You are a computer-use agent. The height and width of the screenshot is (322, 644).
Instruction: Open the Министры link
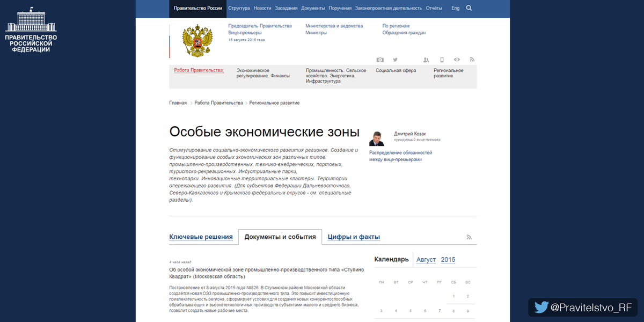click(316, 33)
